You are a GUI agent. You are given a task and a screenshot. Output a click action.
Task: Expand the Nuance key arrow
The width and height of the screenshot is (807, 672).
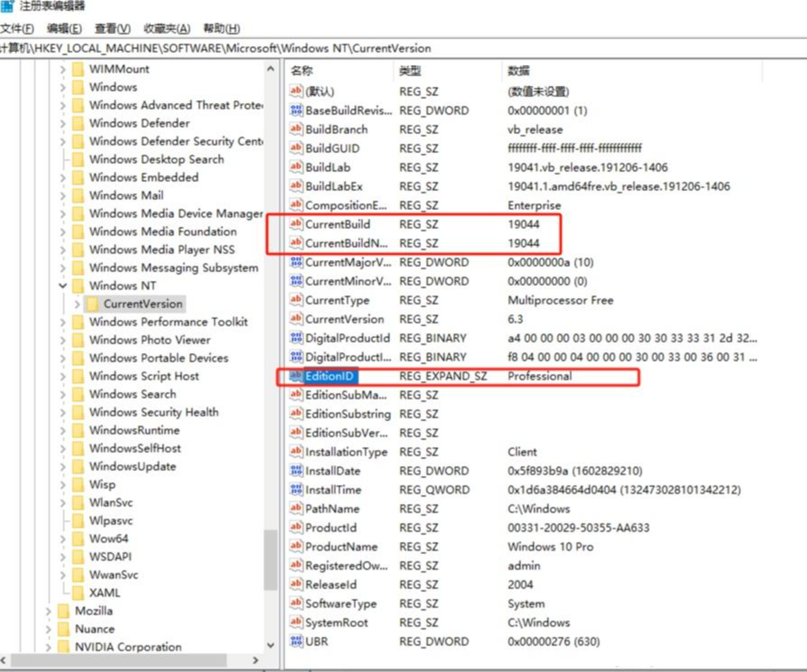(x=48, y=629)
